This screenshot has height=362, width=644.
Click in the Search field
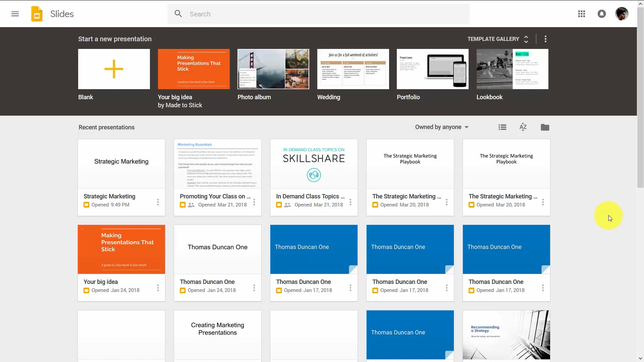pos(319,14)
